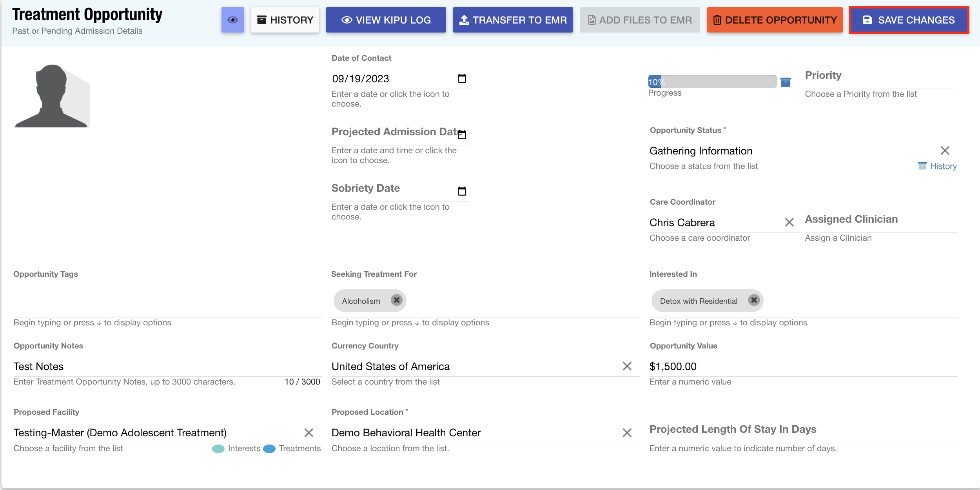Open the History link under Opportunity Status
The height and width of the screenshot is (490, 980).
pyautogui.click(x=943, y=166)
